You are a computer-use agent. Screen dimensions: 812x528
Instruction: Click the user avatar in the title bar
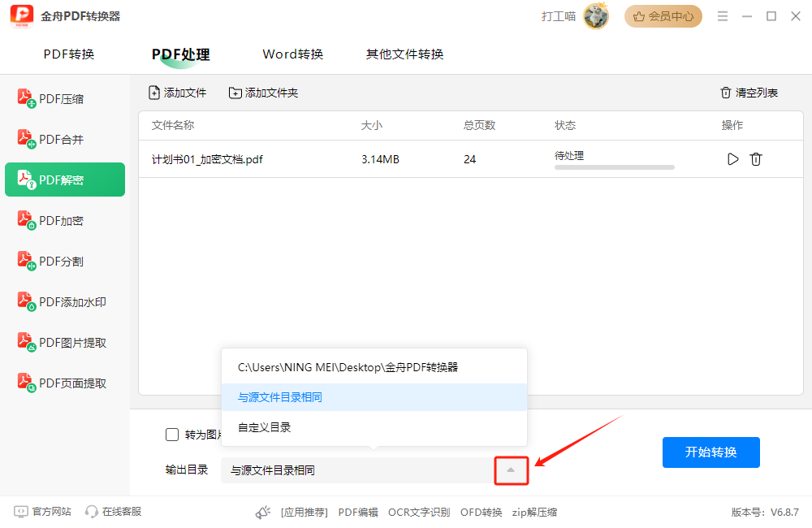point(596,16)
